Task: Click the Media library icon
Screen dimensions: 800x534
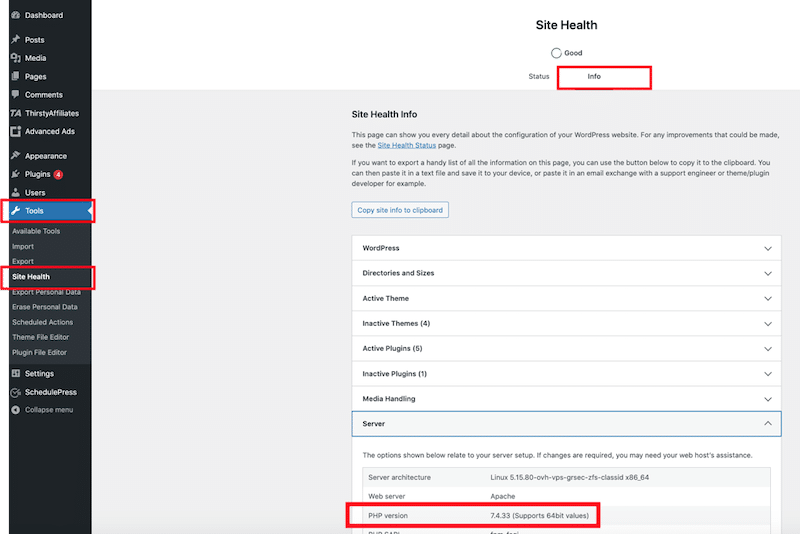Action: click(x=15, y=58)
